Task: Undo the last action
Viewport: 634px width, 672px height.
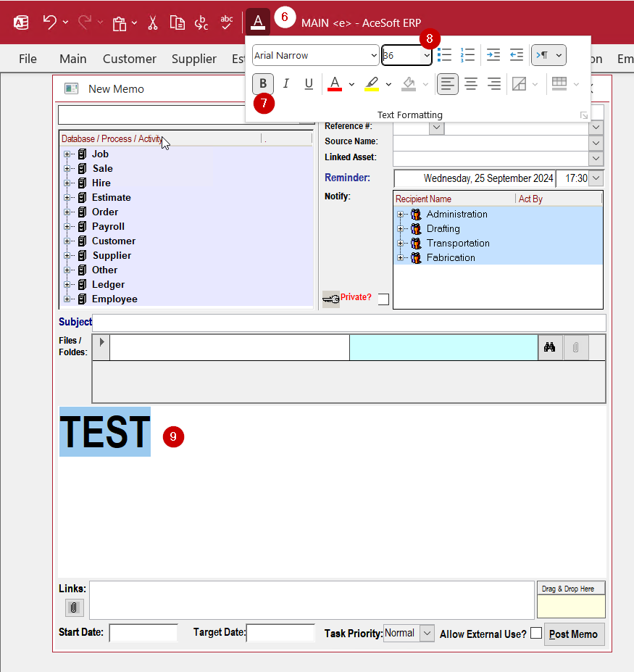Action: [50, 22]
